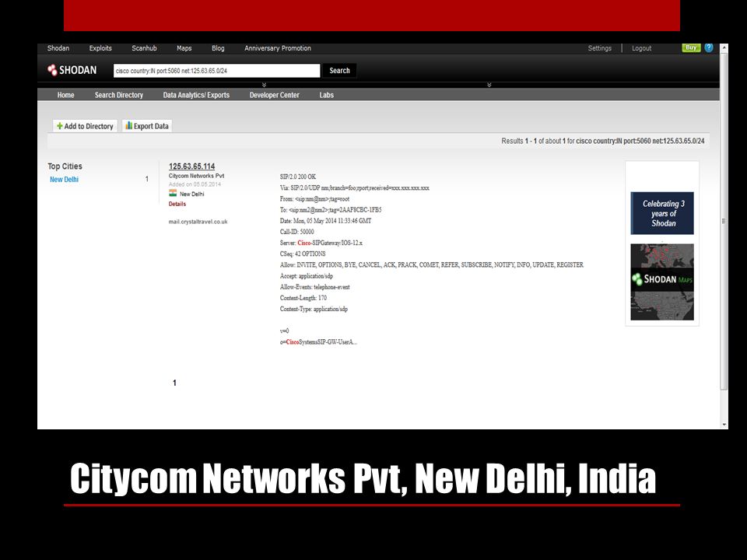Viewport: 747px width, 560px height.
Task: Click the India flag icon
Action: click(x=173, y=193)
